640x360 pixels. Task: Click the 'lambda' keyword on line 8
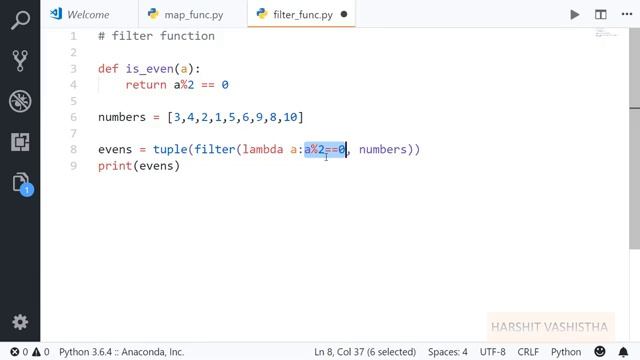(x=263, y=149)
